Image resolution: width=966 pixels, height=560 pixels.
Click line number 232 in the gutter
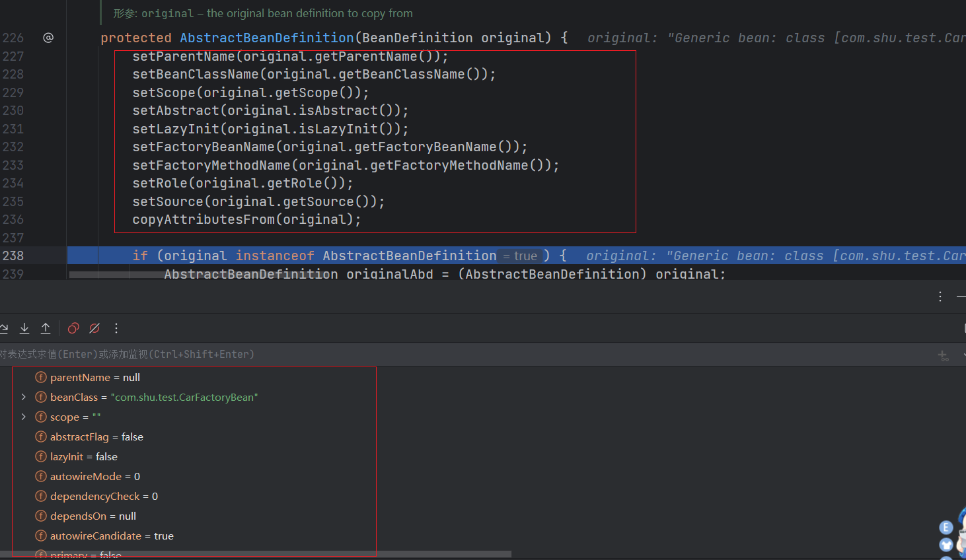[x=13, y=147]
